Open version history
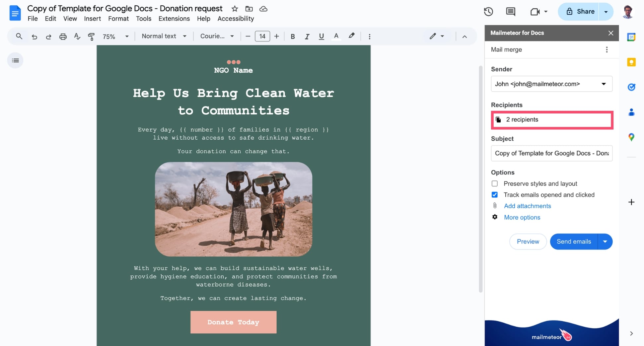The image size is (644, 346). pos(488,11)
